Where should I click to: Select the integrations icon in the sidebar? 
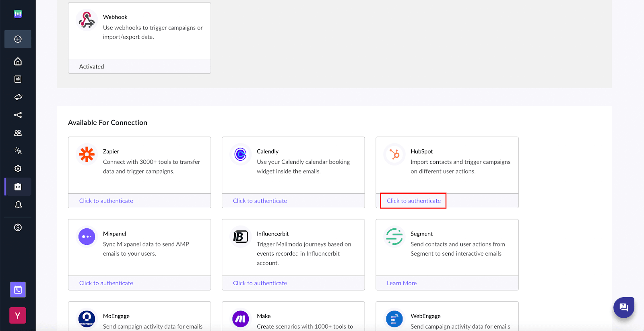(18, 187)
